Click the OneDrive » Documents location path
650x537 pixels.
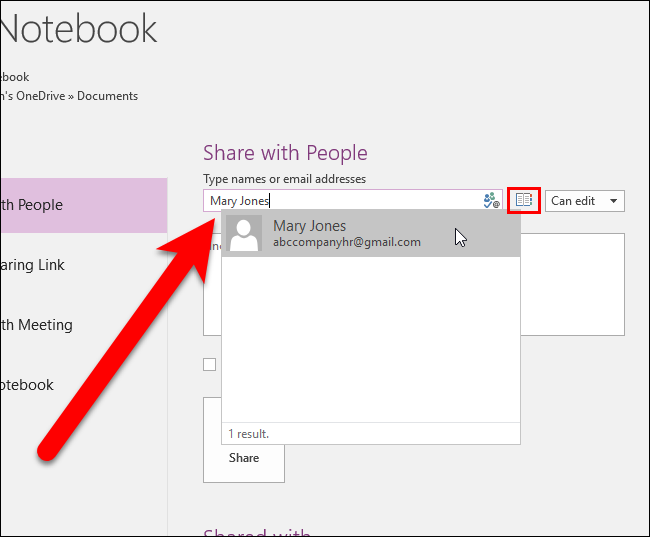click(69, 96)
